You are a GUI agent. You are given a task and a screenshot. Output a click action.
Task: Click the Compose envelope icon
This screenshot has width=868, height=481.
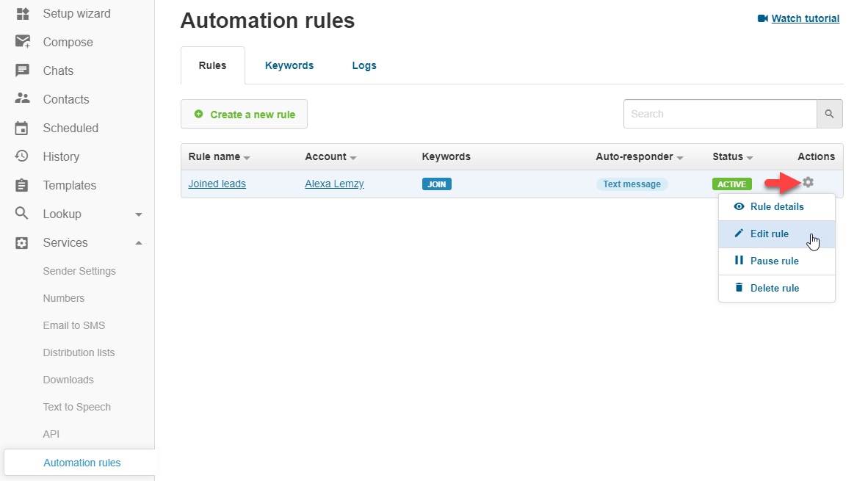click(x=23, y=42)
